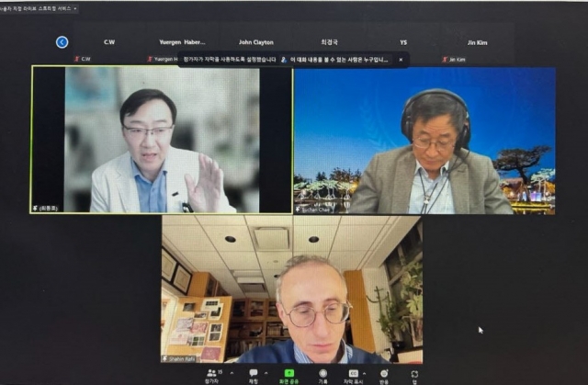Show captions with the CC icon
This screenshot has height=385, width=588.
[353, 373]
